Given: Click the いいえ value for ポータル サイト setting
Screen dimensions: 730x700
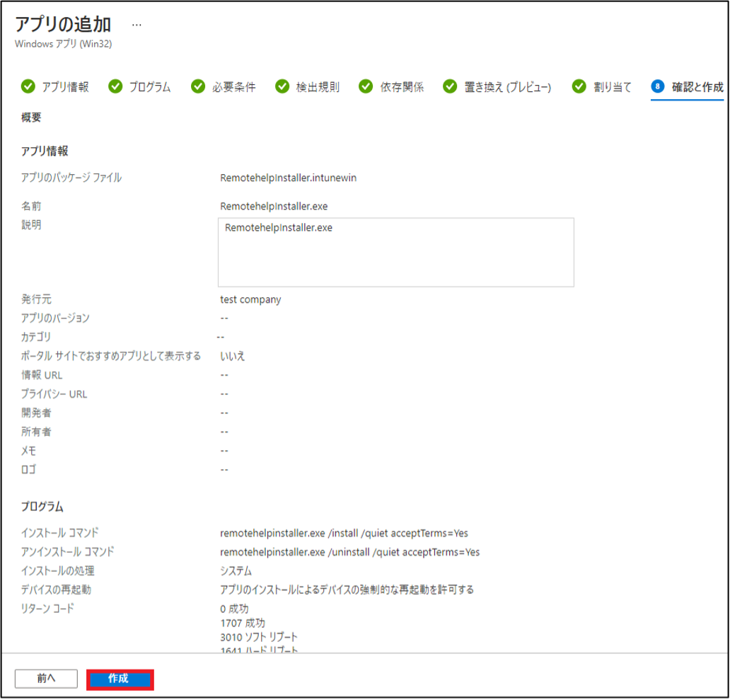Looking at the screenshot, I should [x=232, y=356].
